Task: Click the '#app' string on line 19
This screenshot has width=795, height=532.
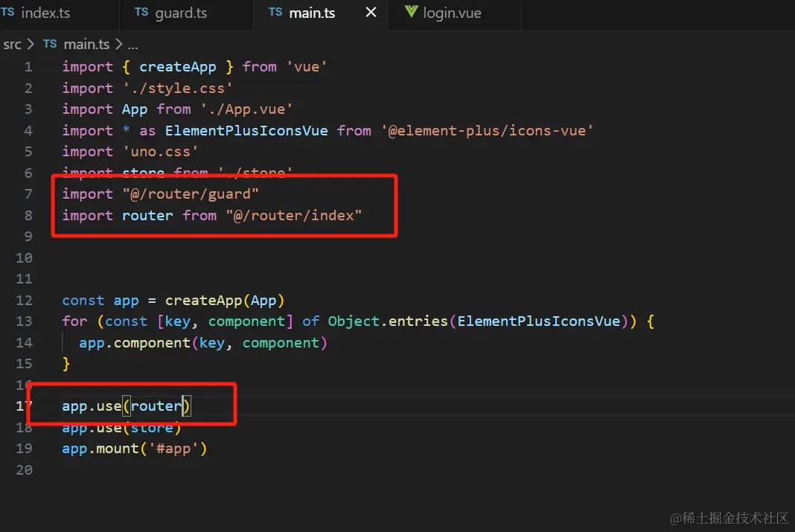Action: [x=173, y=449]
